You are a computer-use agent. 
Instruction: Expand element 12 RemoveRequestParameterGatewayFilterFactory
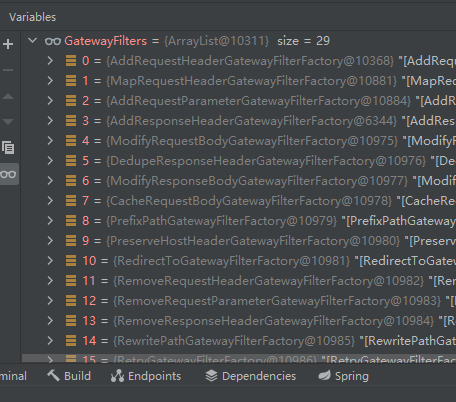point(50,301)
